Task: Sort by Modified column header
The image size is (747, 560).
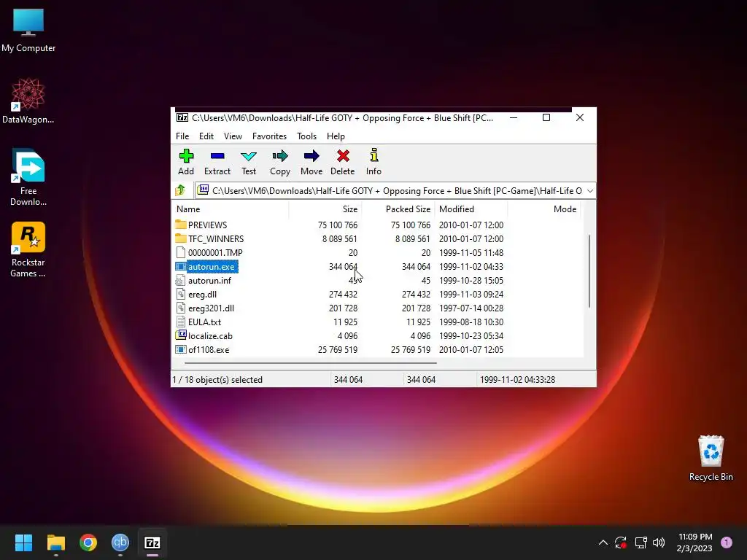Action: tap(471, 209)
